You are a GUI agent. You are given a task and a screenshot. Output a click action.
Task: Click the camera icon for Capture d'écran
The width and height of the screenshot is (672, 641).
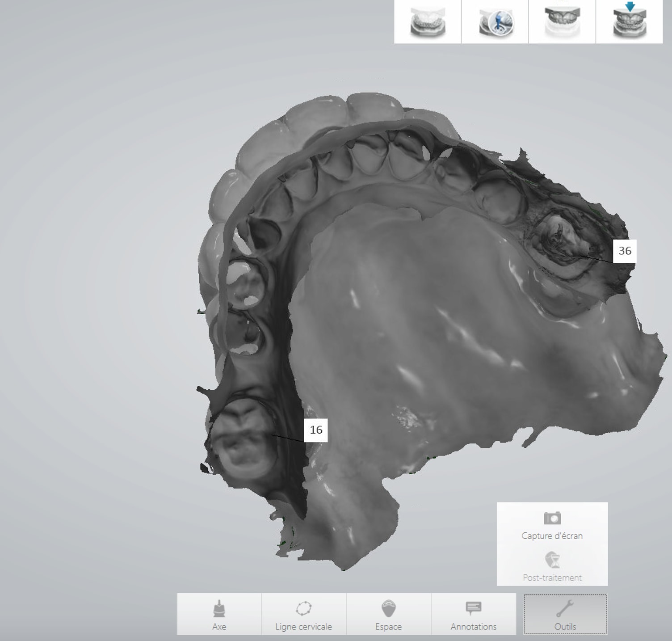point(552,518)
